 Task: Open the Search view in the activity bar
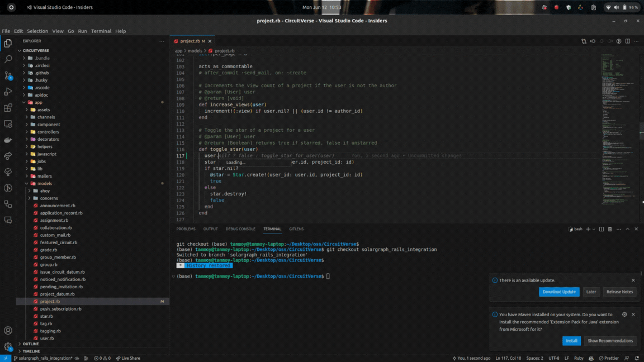coord(7,58)
